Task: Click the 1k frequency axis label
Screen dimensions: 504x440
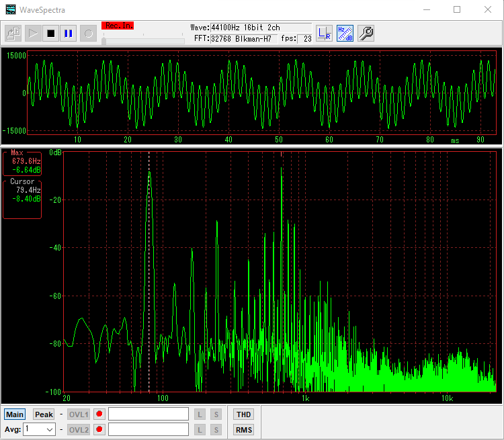Action: [305, 398]
